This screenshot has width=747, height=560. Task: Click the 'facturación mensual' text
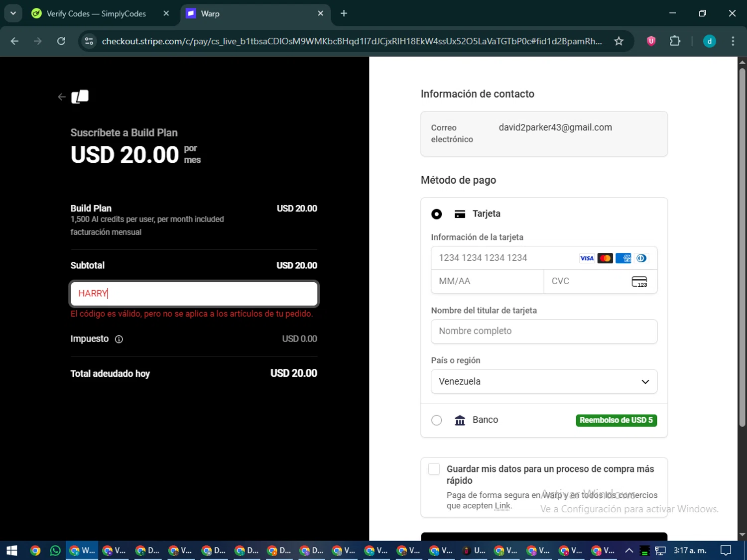106,232
